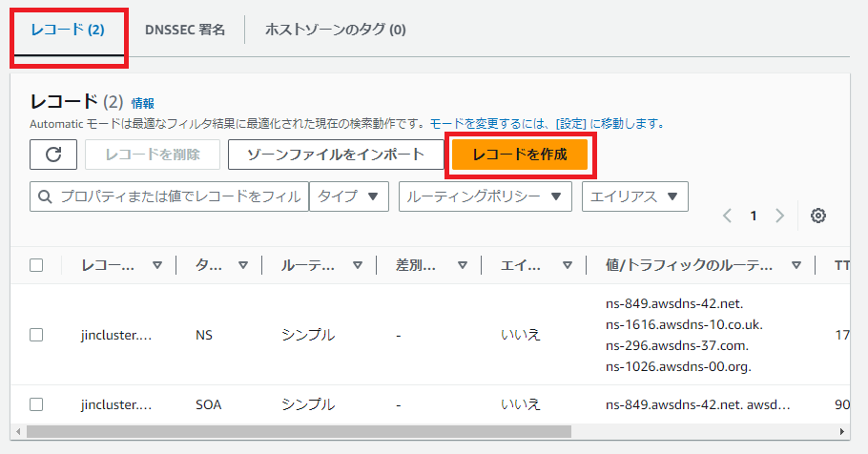Sort by type column arrow
This screenshot has width=868, height=454.
[x=243, y=266]
